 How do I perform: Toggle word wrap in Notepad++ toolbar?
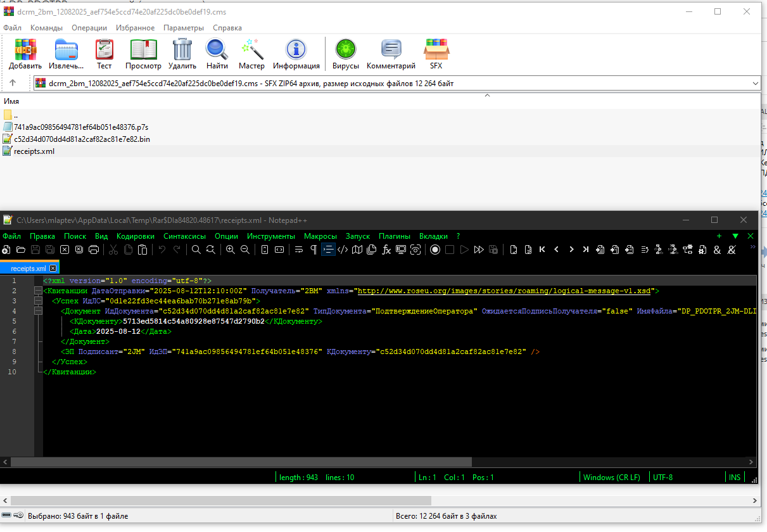pyautogui.click(x=299, y=250)
